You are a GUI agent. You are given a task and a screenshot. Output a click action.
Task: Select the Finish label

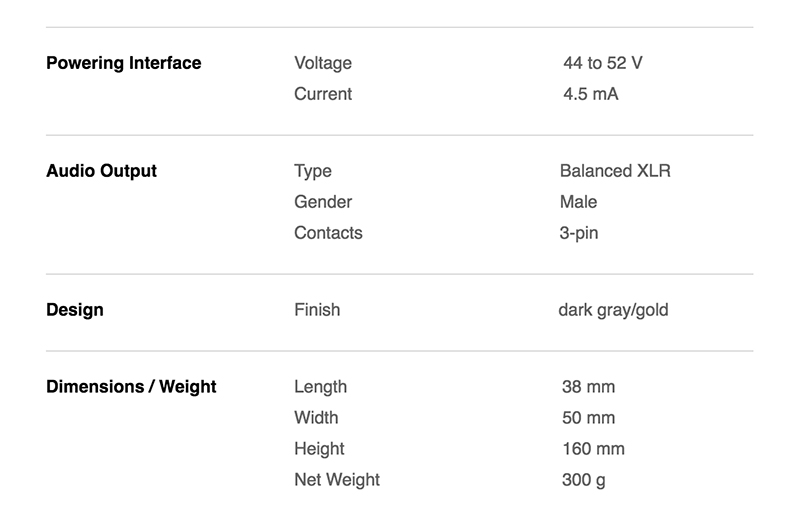[317, 310]
